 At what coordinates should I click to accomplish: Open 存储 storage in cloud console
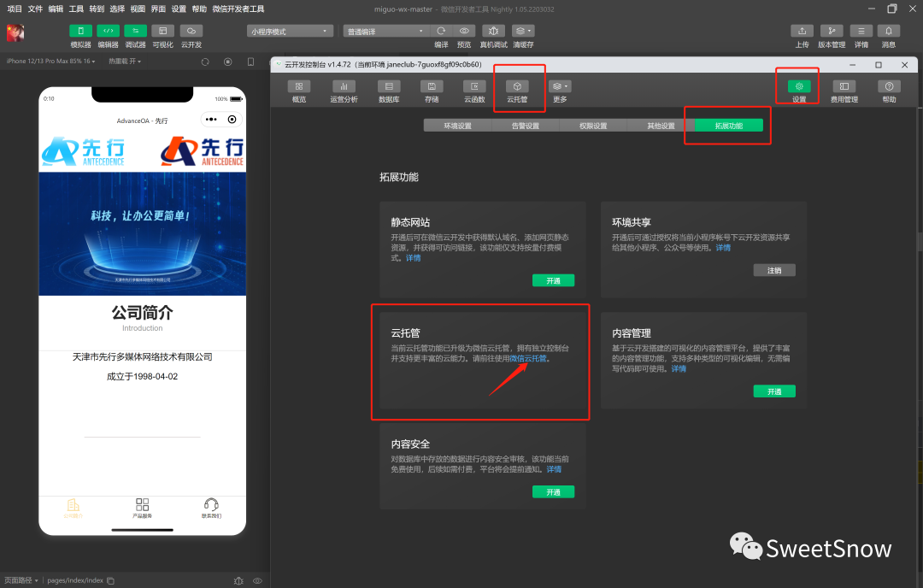point(432,91)
